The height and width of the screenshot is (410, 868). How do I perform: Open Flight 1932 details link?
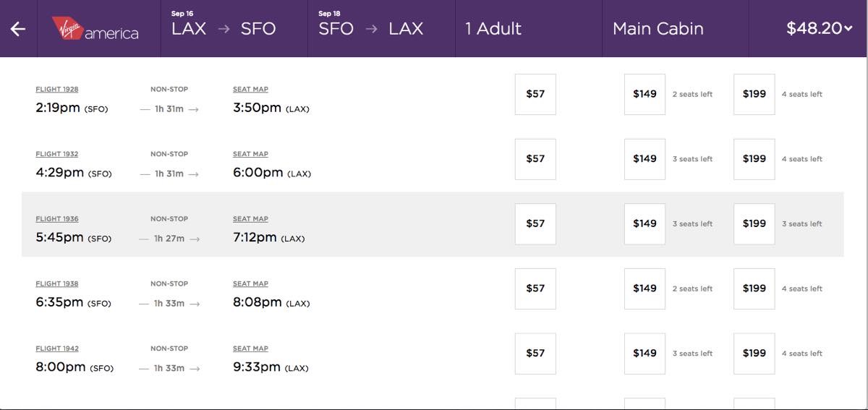click(x=57, y=154)
